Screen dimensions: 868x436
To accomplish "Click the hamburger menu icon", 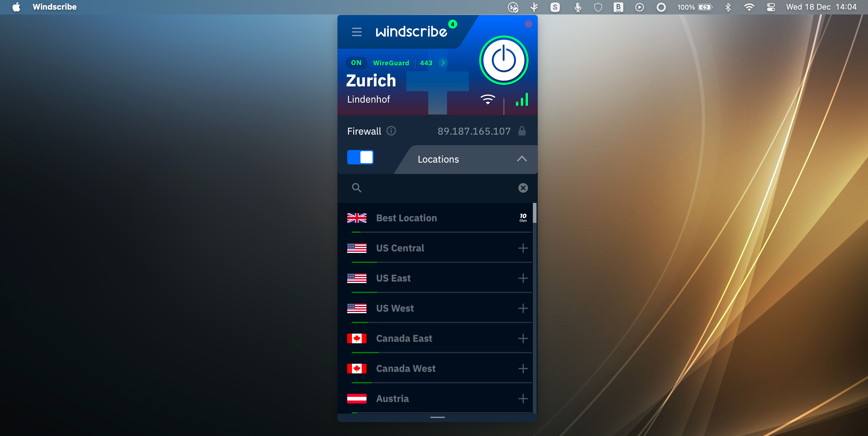I will [x=357, y=32].
